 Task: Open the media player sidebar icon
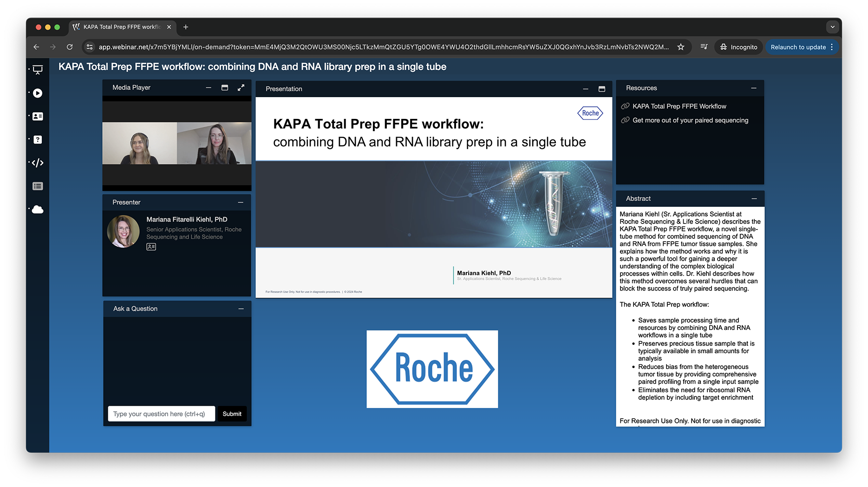point(38,93)
